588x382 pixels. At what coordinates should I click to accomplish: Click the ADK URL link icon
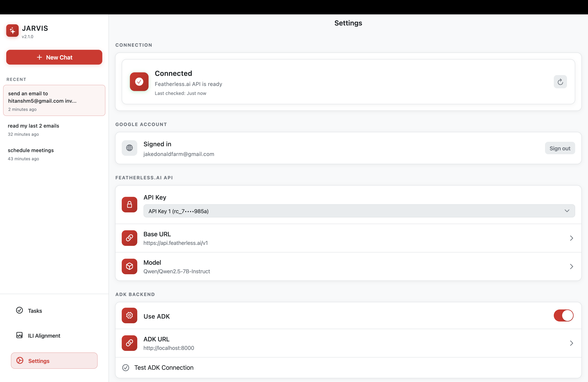click(129, 343)
